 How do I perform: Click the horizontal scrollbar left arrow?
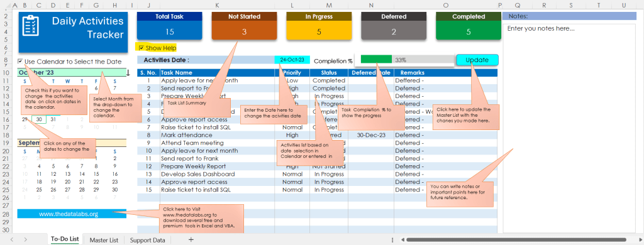click(x=403, y=240)
